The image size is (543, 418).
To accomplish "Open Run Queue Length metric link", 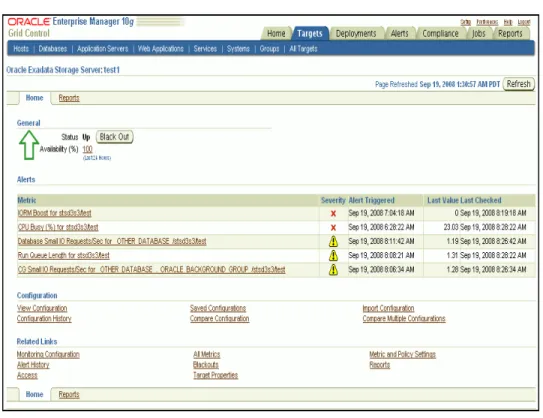I will (x=63, y=255).
